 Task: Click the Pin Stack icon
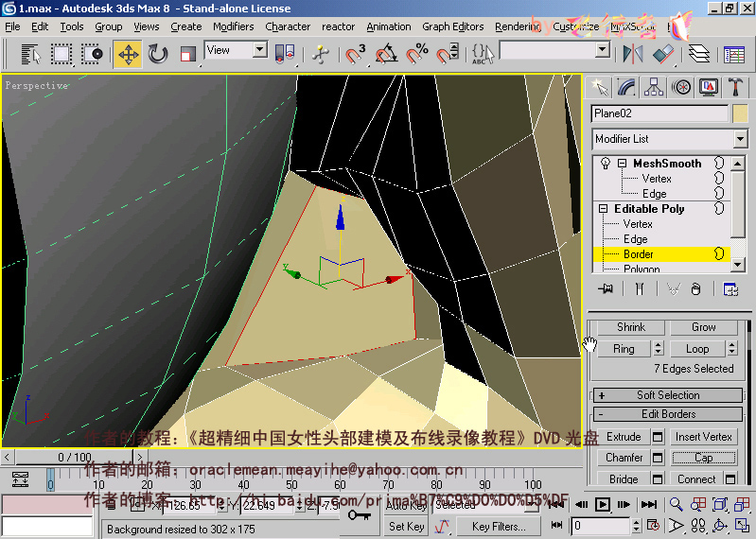pyautogui.click(x=606, y=289)
